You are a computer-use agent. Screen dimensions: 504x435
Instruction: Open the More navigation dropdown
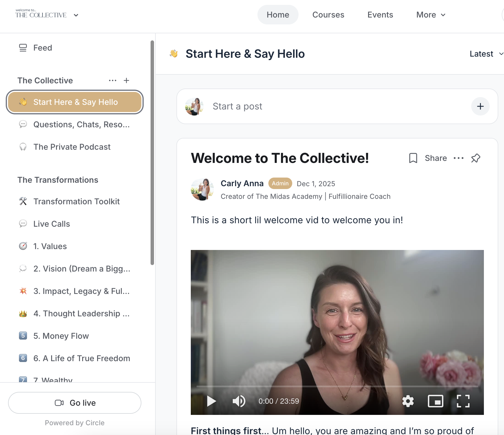(430, 15)
